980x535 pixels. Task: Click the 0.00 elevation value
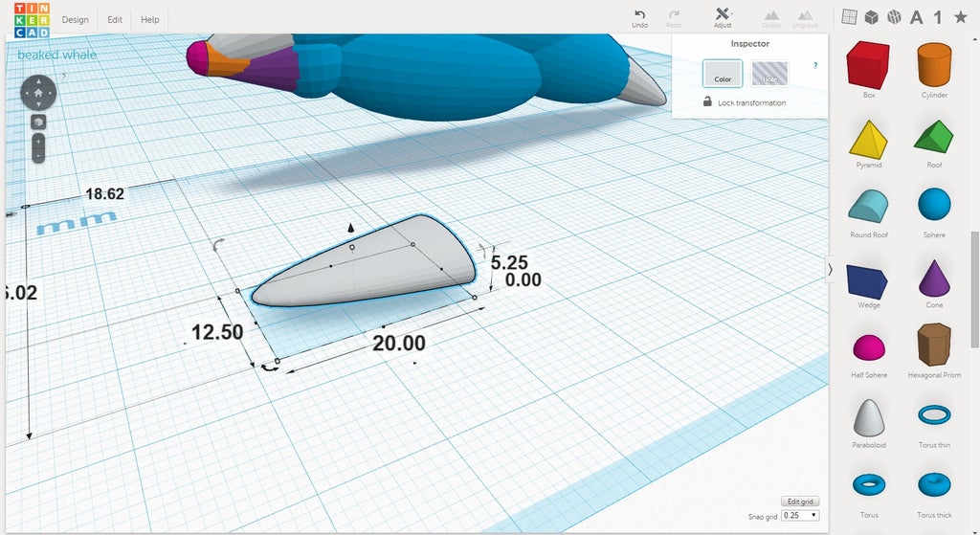(523, 279)
